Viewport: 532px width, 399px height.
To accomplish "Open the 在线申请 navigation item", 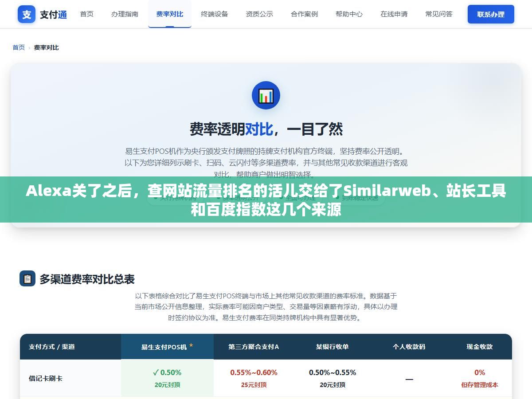I will tap(394, 14).
